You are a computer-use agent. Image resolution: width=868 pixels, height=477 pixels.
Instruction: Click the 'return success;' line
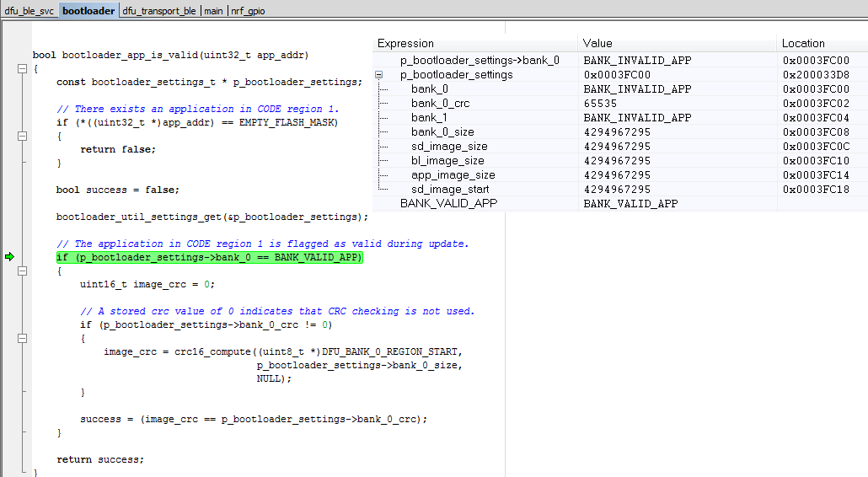[x=100, y=460]
